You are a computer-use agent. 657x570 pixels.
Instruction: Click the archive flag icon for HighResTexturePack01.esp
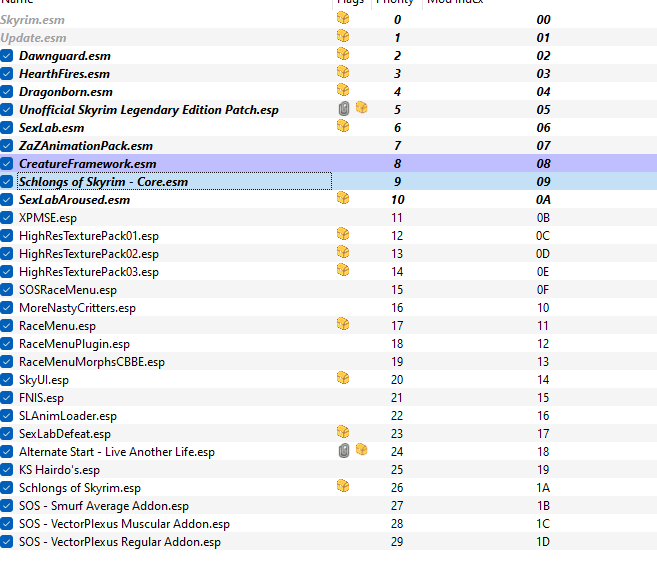coord(343,234)
